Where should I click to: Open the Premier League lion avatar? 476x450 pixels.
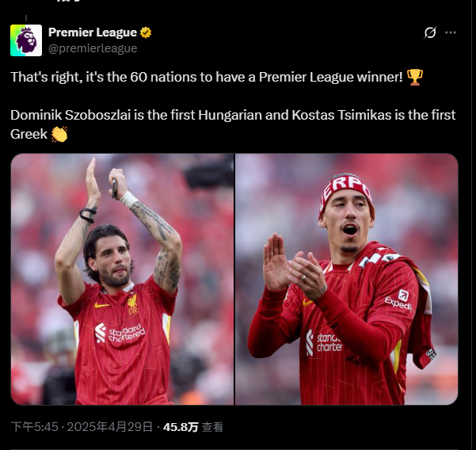click(x=26, y=40)
